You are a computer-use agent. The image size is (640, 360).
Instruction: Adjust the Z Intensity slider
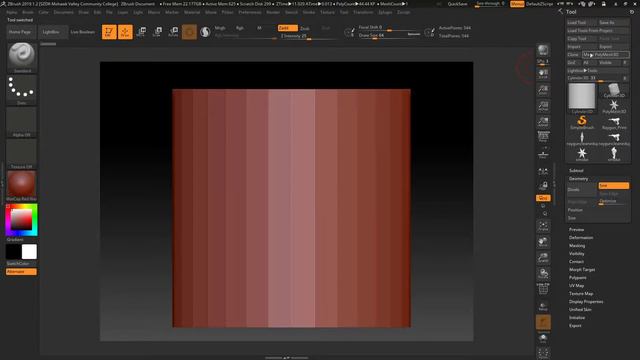[308, 36]
